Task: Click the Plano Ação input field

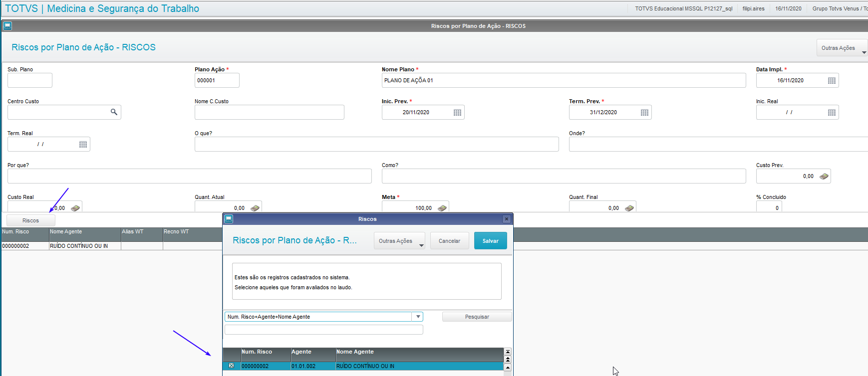Action: (x=217, y=80)
